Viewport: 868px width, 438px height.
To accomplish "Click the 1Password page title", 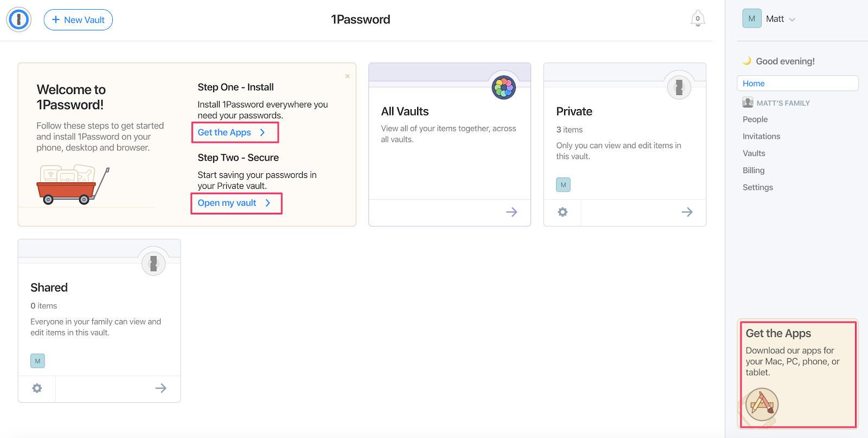I will click(360, 20).
